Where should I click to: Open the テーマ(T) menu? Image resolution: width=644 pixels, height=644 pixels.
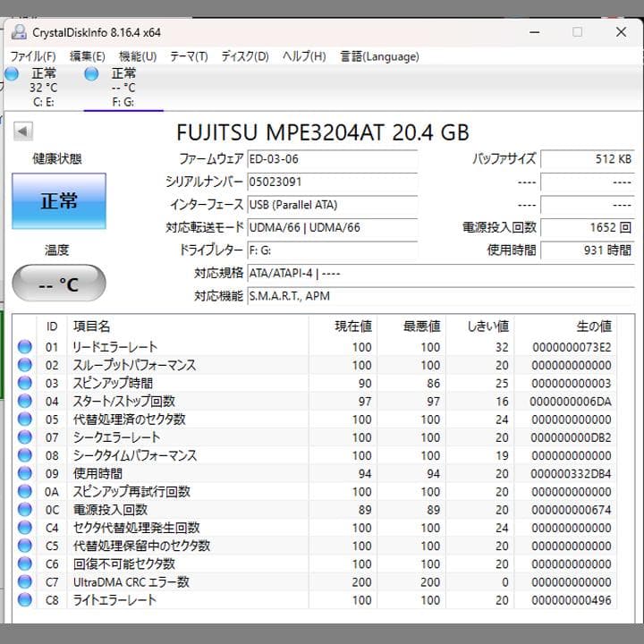(x=189, y=56)
